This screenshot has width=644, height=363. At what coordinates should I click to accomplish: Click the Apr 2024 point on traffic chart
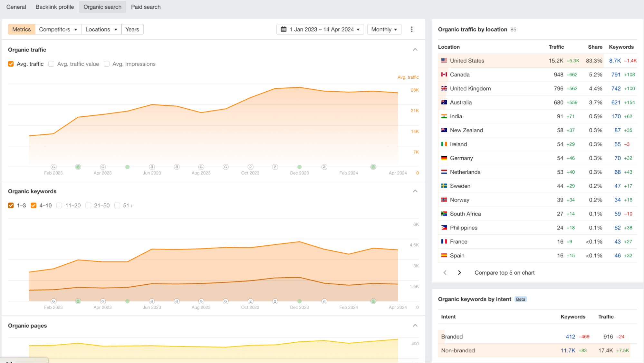398,93
